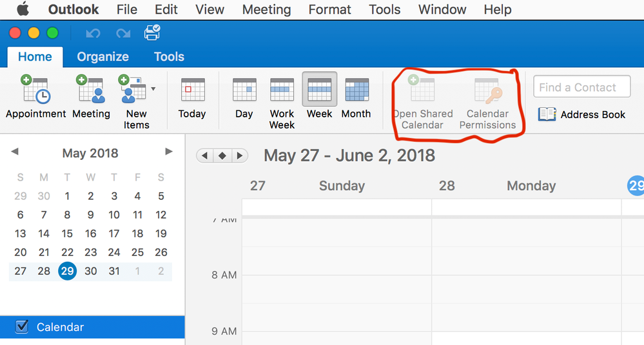The height and width of the screenshot is (345, 644).
Task: Click the Sunday 27 column header
Action: point(337,186)
